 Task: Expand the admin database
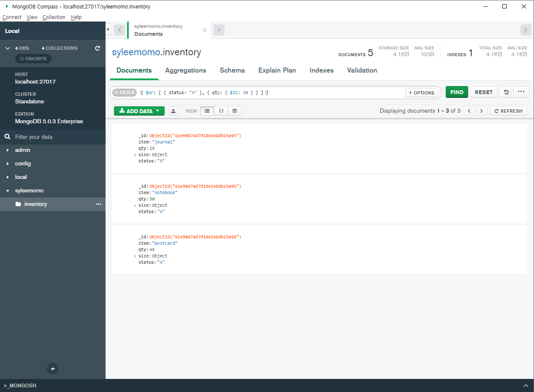coord(8,150)
